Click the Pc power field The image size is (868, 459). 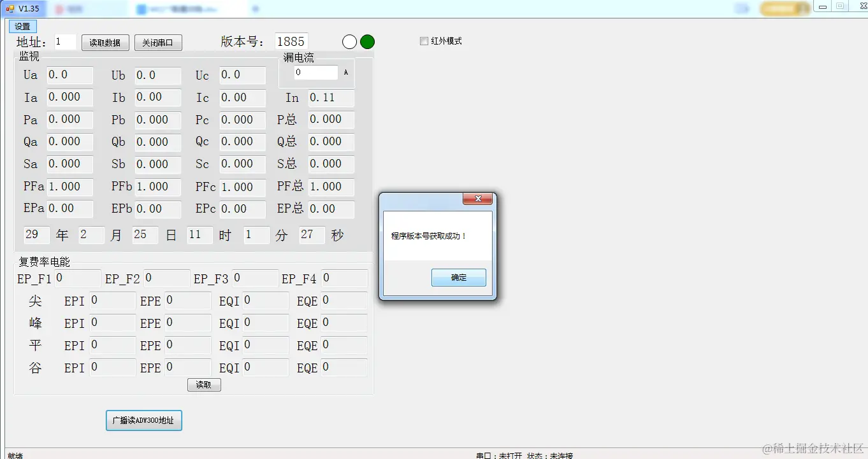point(243,120)
